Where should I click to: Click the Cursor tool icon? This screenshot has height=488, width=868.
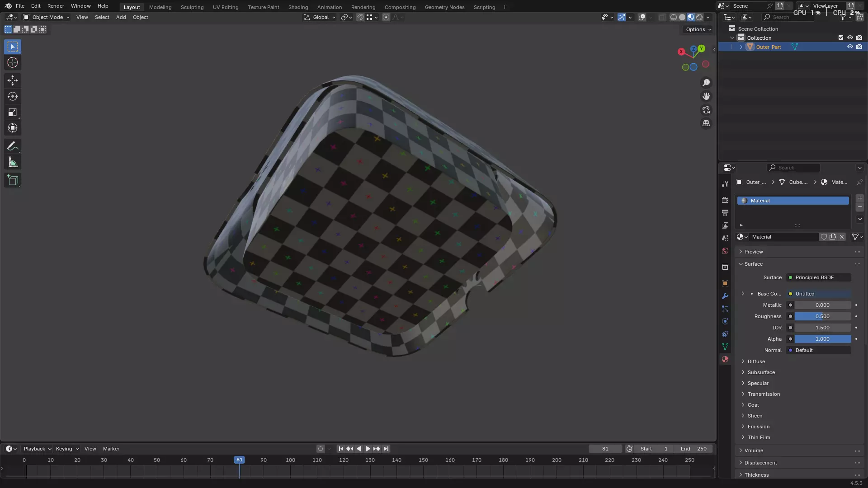pos(13,62)
